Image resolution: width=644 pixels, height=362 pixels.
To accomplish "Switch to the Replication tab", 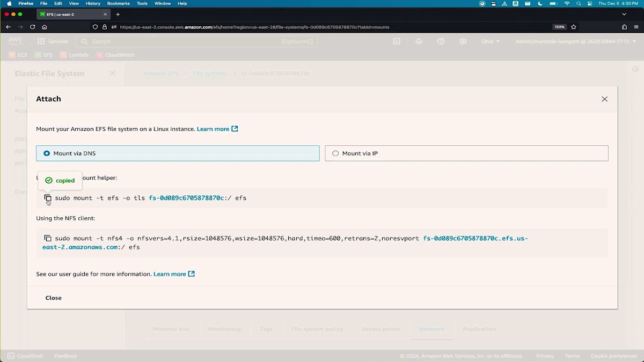I will (479, 329).
